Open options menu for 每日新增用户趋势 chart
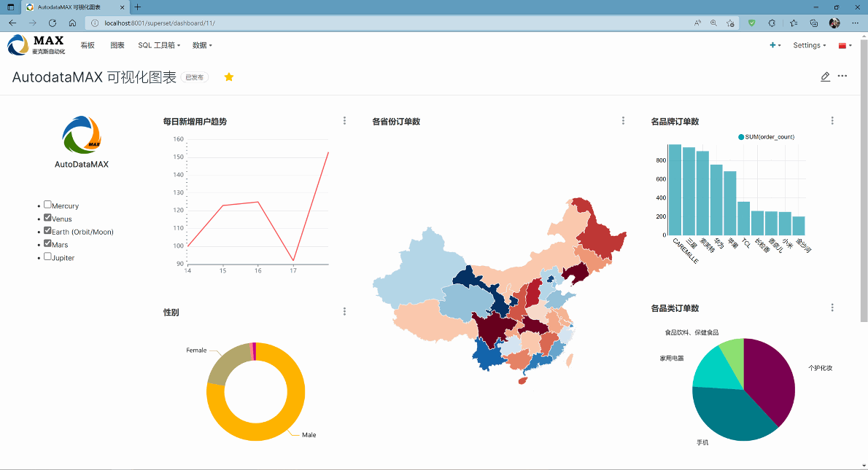Screen dimensions: 868x470 click(344, 121)
